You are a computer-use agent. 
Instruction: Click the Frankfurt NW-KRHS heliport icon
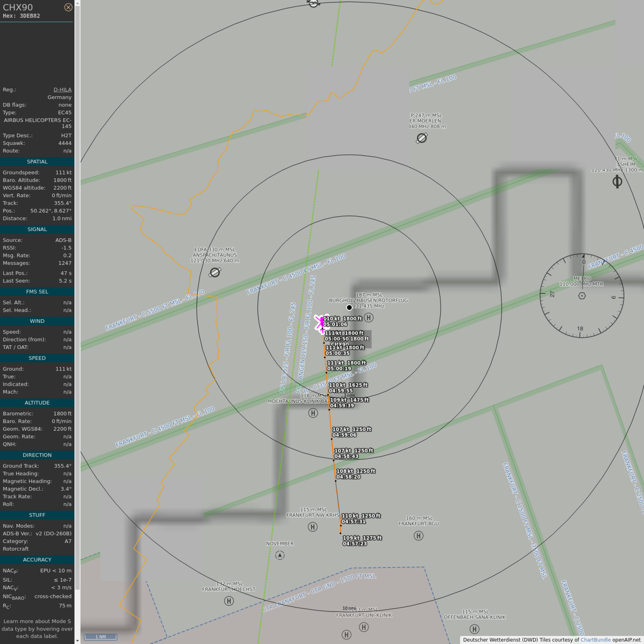313,527
